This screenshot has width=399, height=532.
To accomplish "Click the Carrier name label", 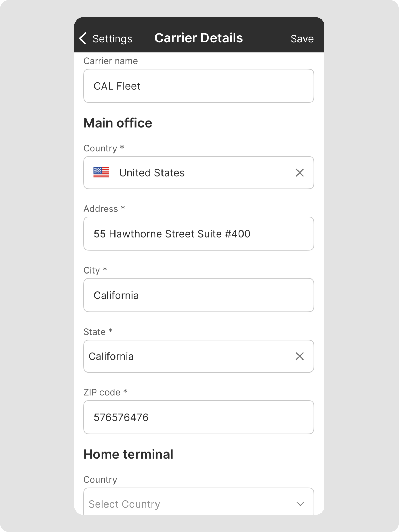I will pos(111,61).
